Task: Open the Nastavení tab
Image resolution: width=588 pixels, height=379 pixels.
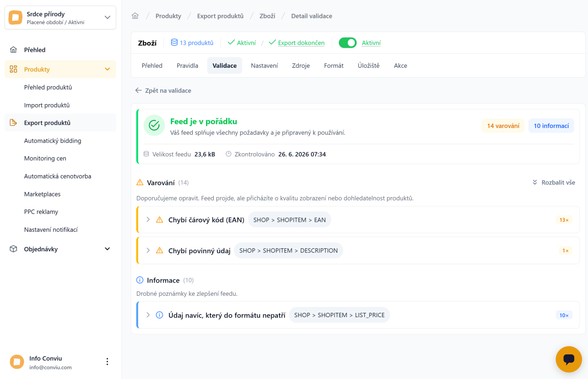Action: click(x=265, y=65)
